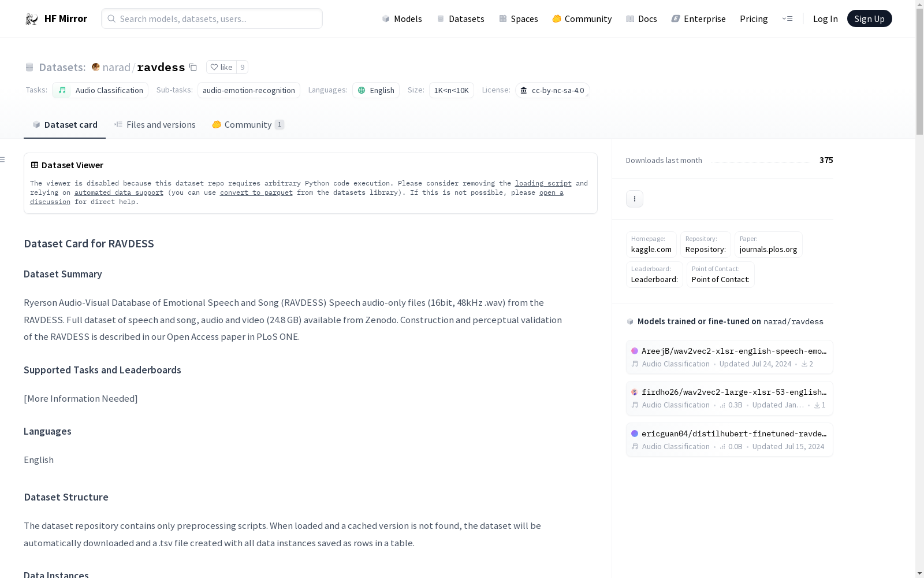This screenshot has height=578, width=924.
Task: Click the Leaderboard link card
Action: click(x=655, y=275)
